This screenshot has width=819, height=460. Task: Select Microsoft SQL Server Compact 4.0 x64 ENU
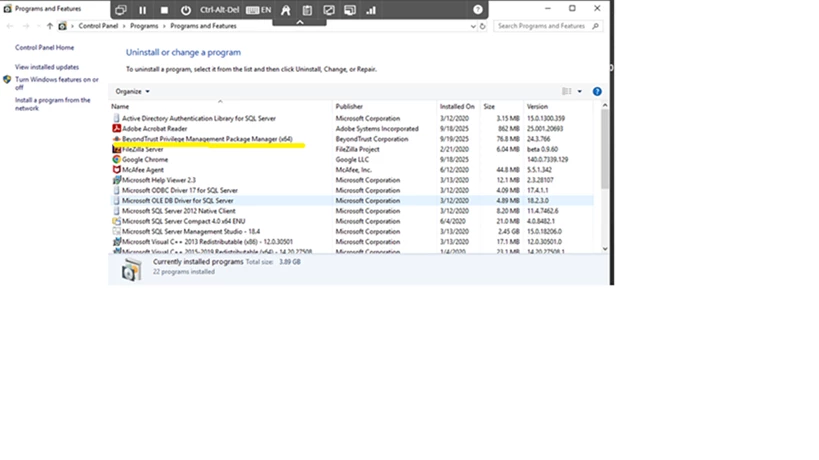(x=352, y=221)
